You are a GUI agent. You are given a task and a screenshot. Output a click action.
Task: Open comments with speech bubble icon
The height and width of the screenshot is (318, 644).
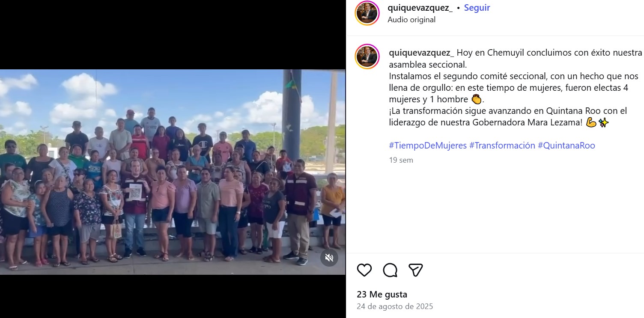390,270
